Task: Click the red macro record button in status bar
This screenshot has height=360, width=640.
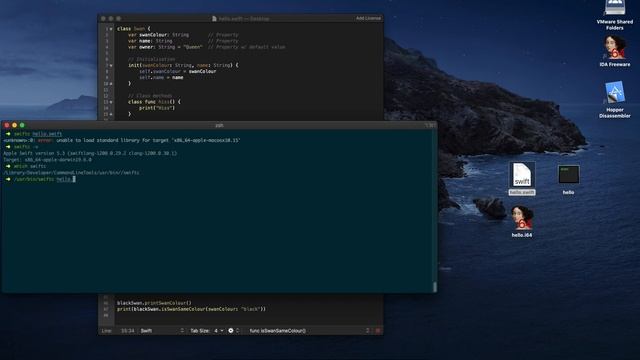Action: 378,331
